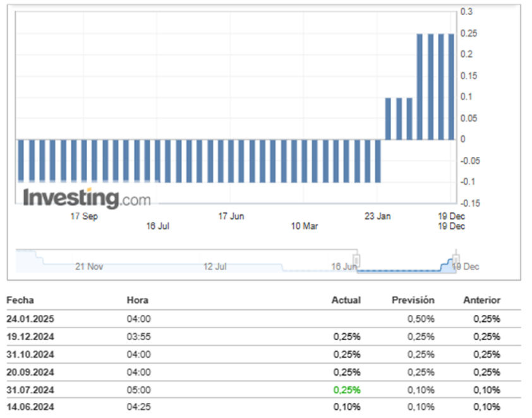
Task: Click the date 20.09.2024
Action: pos(30,372)
